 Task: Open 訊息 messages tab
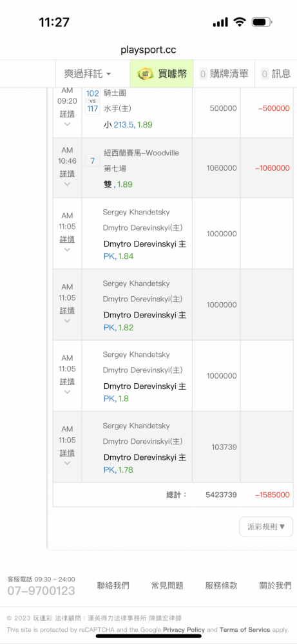coord(276,74)
